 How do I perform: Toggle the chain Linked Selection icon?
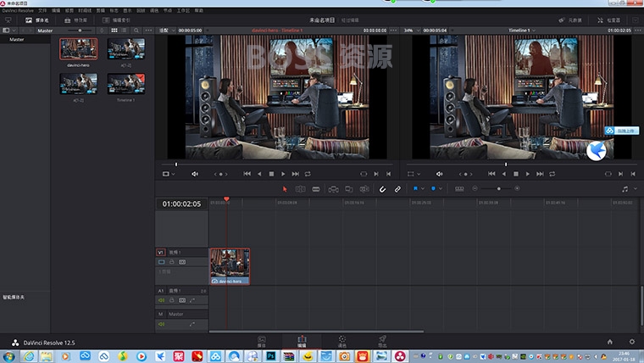(x=397, y=189)
